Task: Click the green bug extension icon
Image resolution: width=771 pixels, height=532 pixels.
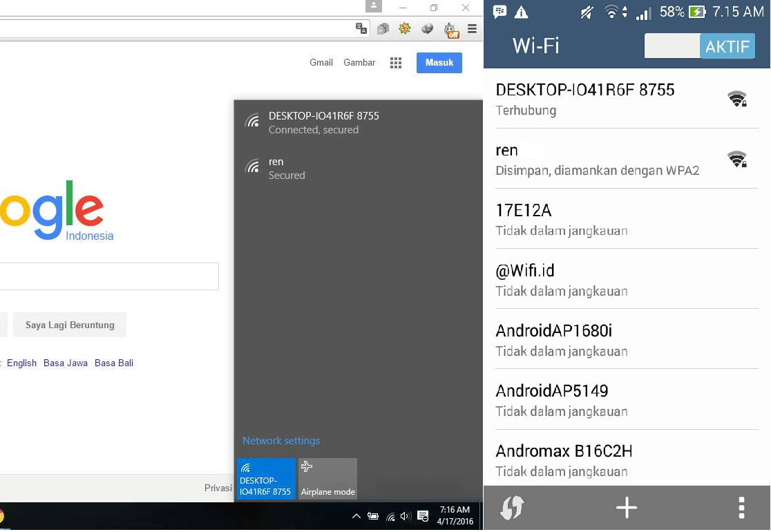Action: (405, 28)
